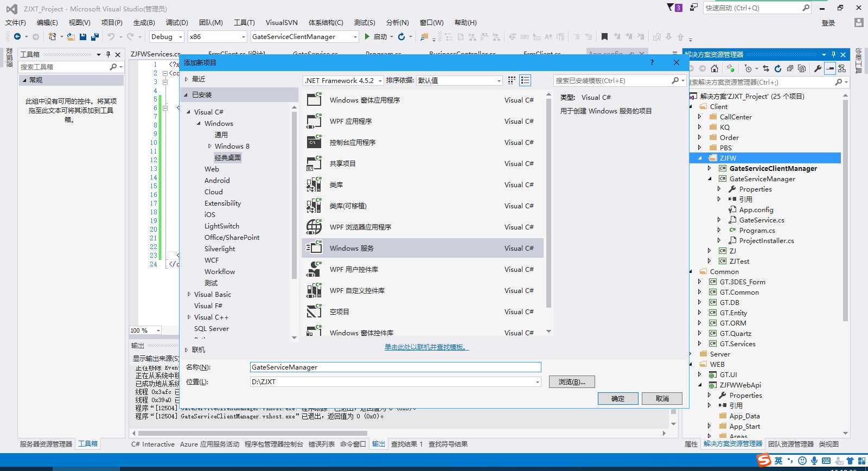The height and width of the screenshot is (471, 868).
Task: Expand the 最近 node in dialog
Action: [x=187, y=79]
